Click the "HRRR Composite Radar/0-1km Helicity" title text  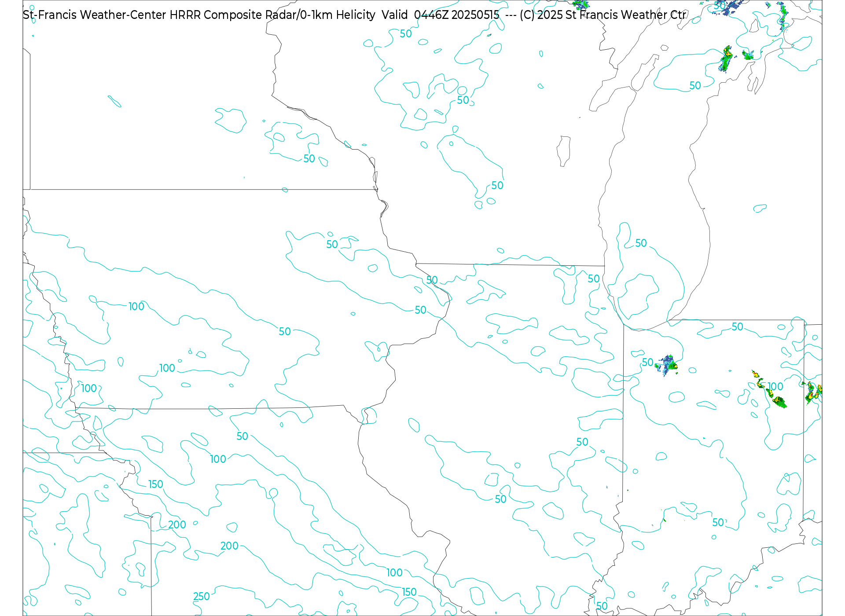tap(272, 15)
